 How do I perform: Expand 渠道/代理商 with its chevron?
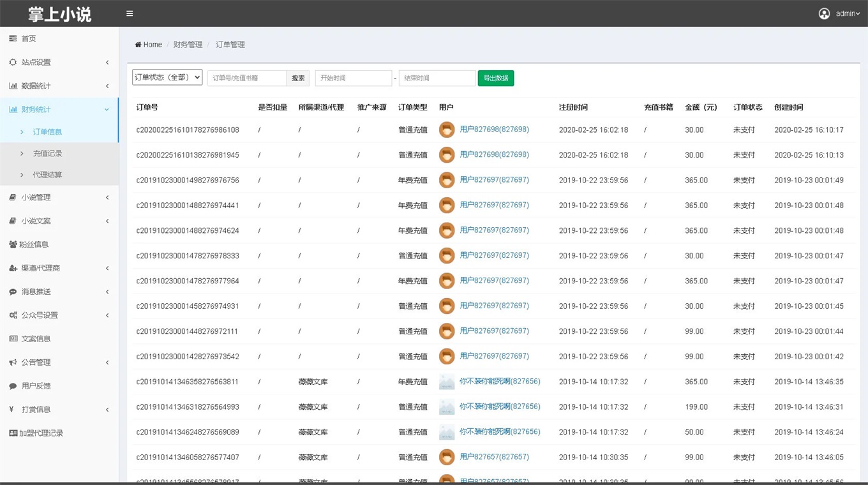point(107,268)
